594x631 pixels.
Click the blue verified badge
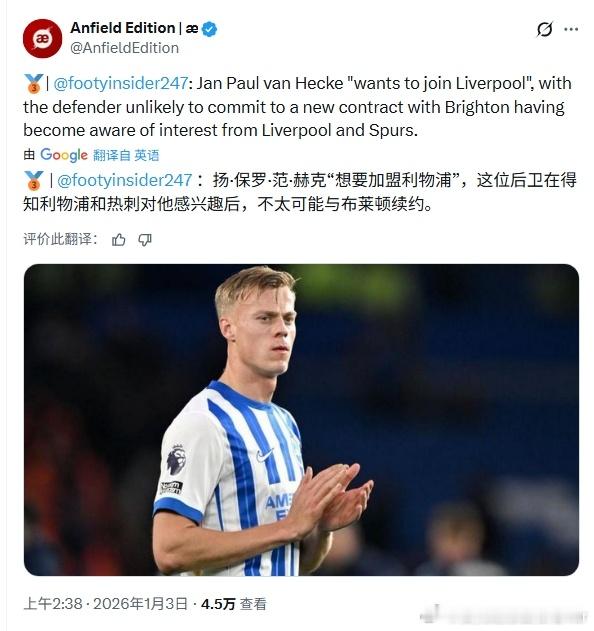pyautogui.click(x=209, y=29)
